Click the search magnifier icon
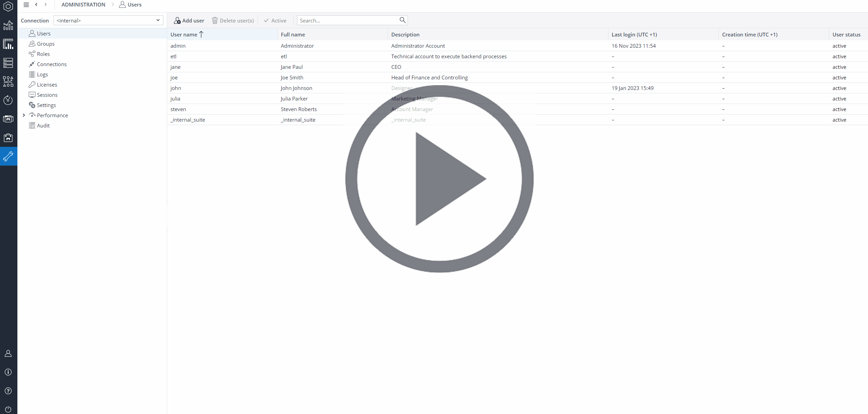 click(x=402, y=20)
